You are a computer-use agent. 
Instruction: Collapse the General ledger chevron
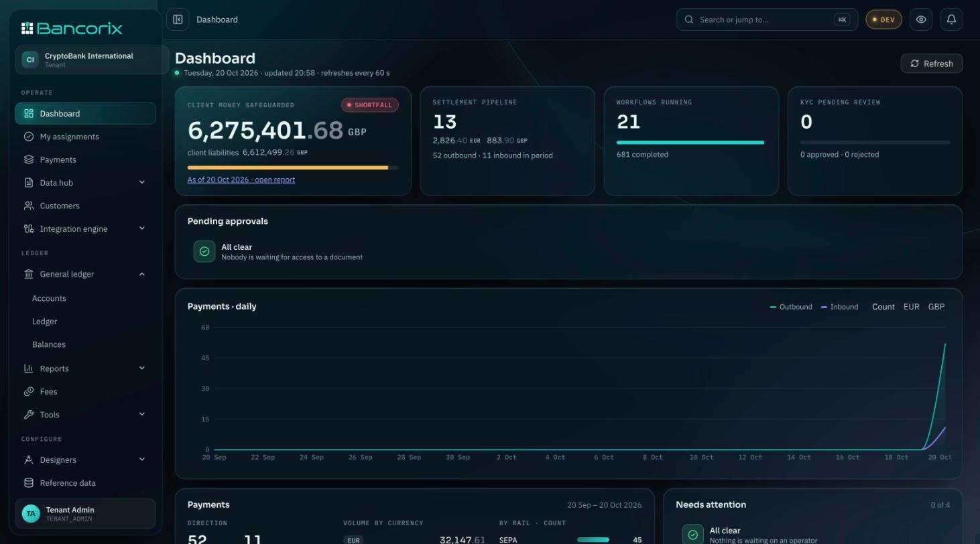pos(142,274)
